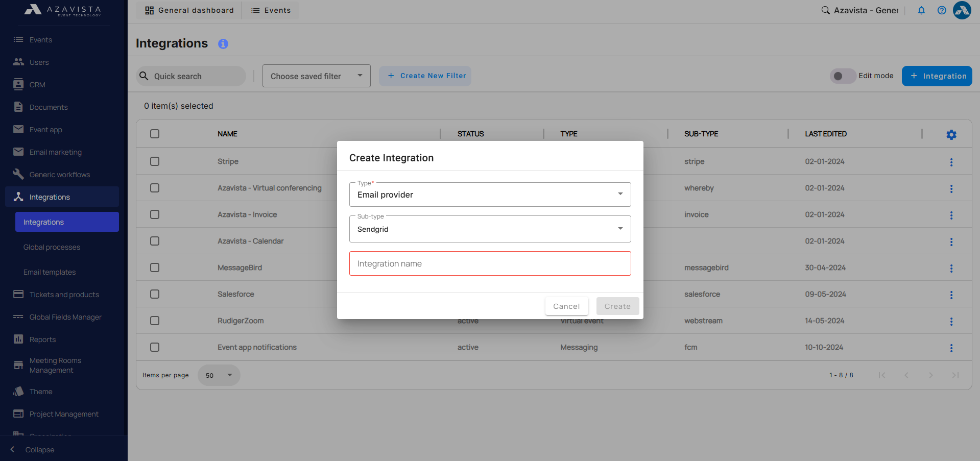Screen dimensions: 980x461
Task: Click the Email marketing envelope icon
Action: tap(18, 152)
